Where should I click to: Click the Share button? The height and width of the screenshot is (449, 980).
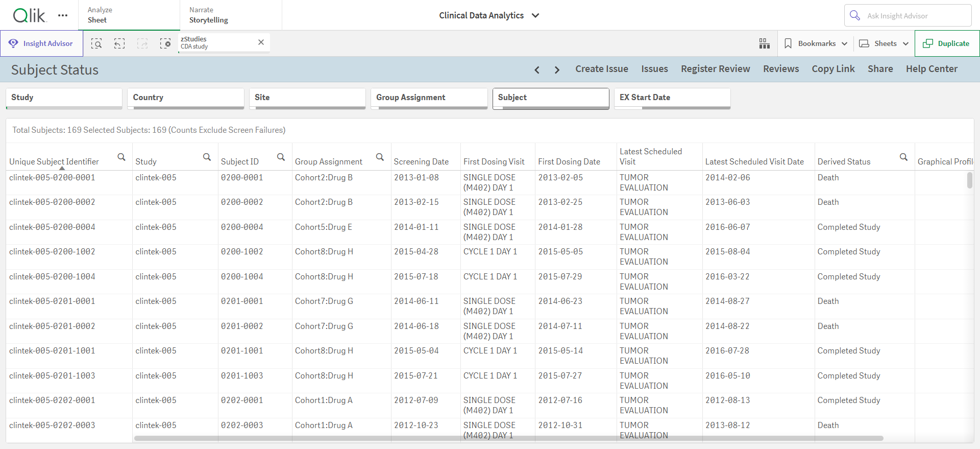click(x=880, y=69)
